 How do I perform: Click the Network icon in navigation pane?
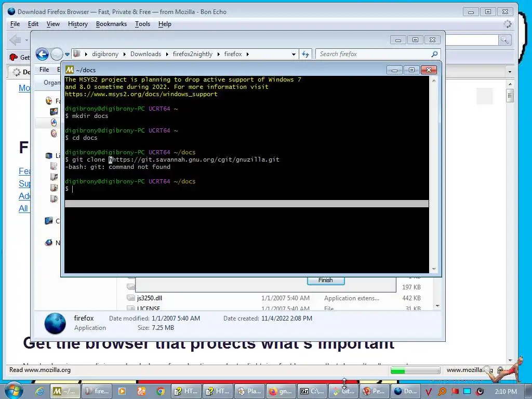point(49,243)
